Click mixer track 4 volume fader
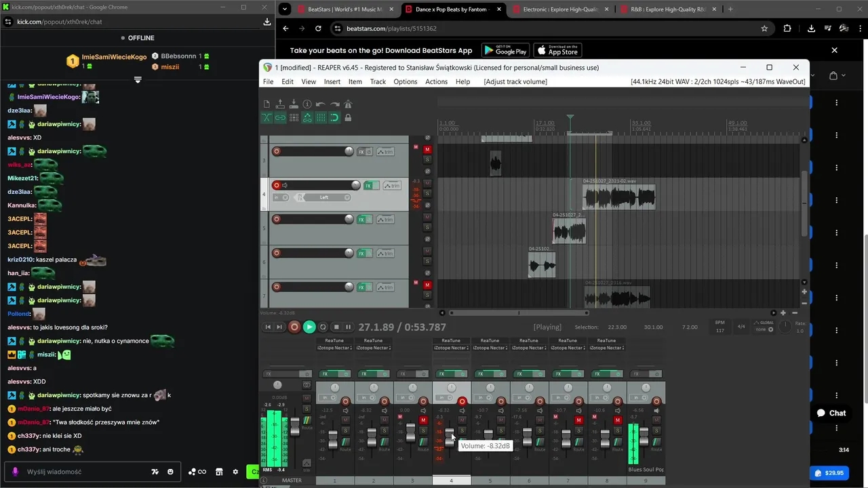Screen dimensions: 868x488 coord(450,437)
